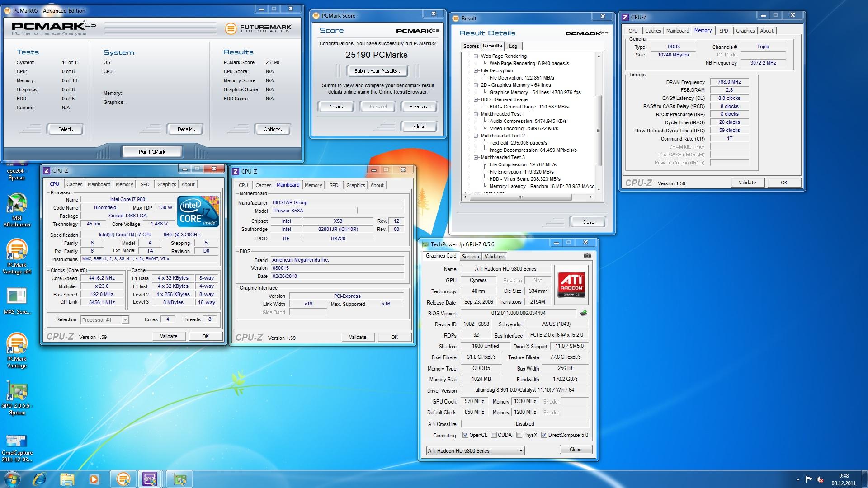868x488 pixels.
Task: Collapse the Multithreaded Test 3 node
Action: click(x=476, y=158)
